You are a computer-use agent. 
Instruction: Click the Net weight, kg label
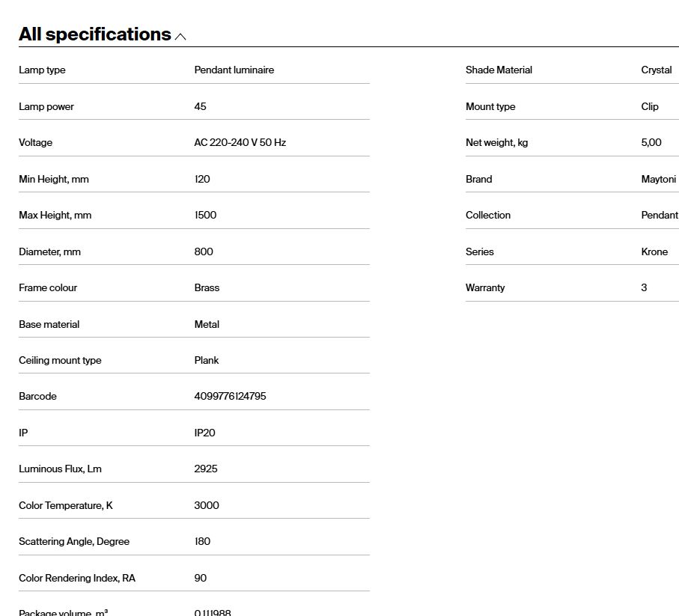(496, 143)
